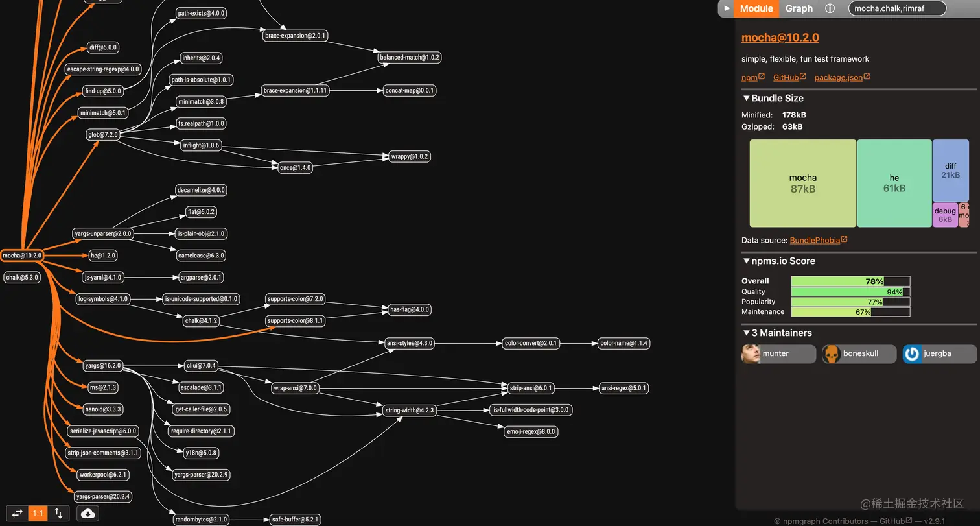The height and width of the screenshot is (526, 980).
Task: Click the horizontal flip layout arrows icon
Action: point(17,513)
